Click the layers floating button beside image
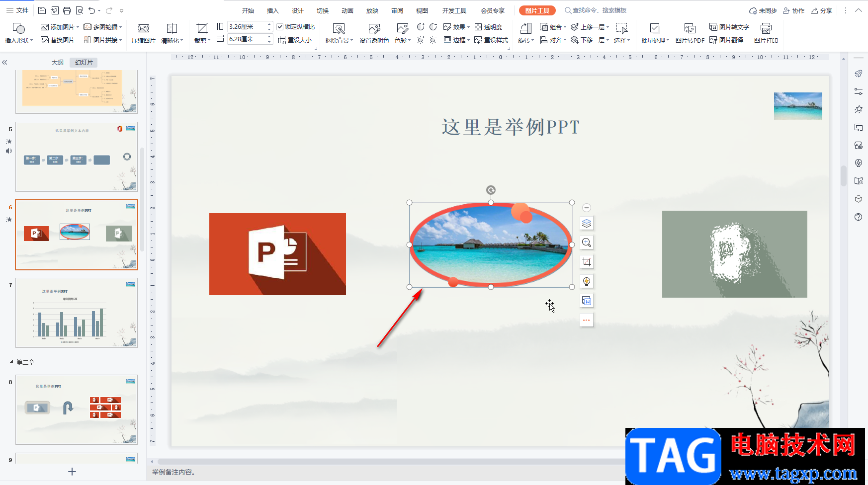This screenshot has width=868, height=485. click(587, 223)
